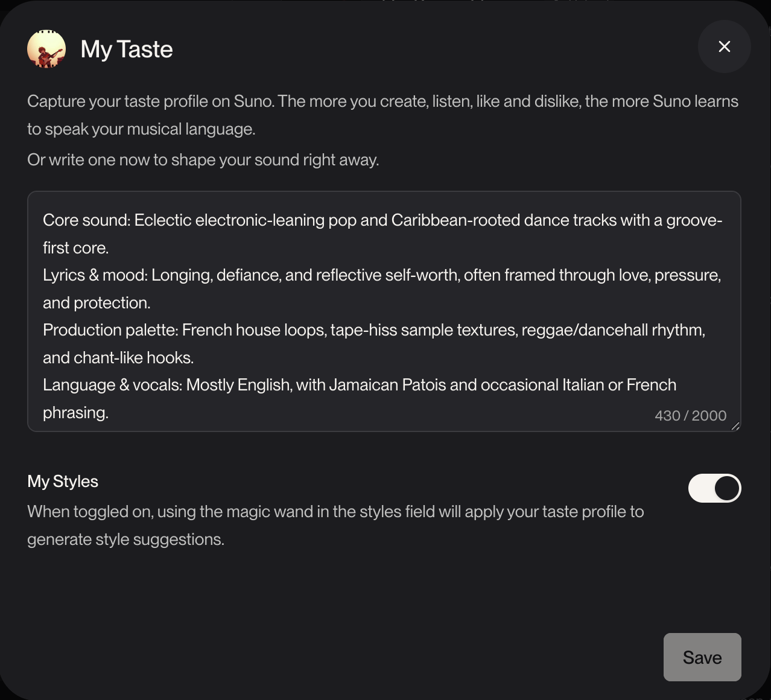Focus the taste profile text area
The width and height of the screenshot is (771, 700).
point(384,311)
